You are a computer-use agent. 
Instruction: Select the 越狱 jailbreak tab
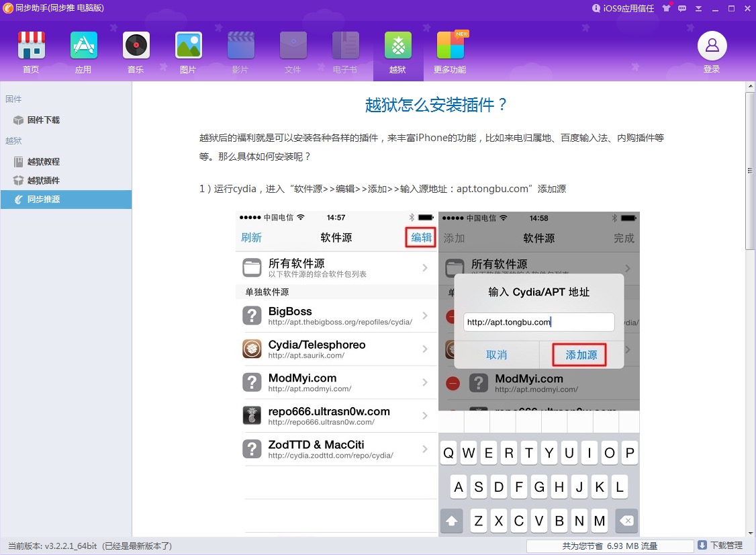click(x=397, y=52)
